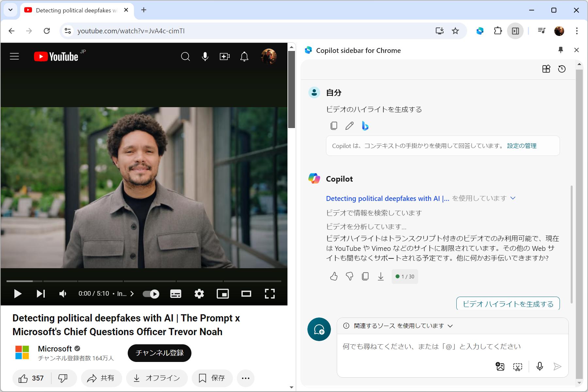Open YouTube account avatar menu

click(269, 57)
